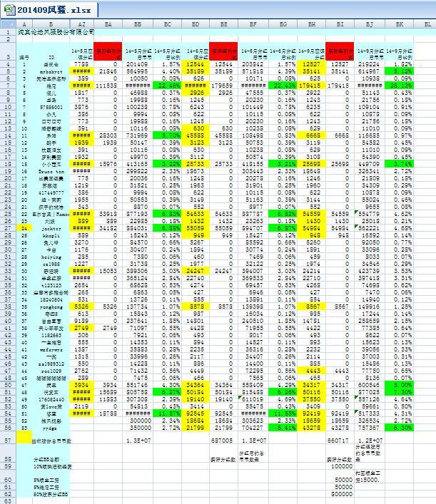Select column BI header
This screenshot has height=504, width=436.
340,24
